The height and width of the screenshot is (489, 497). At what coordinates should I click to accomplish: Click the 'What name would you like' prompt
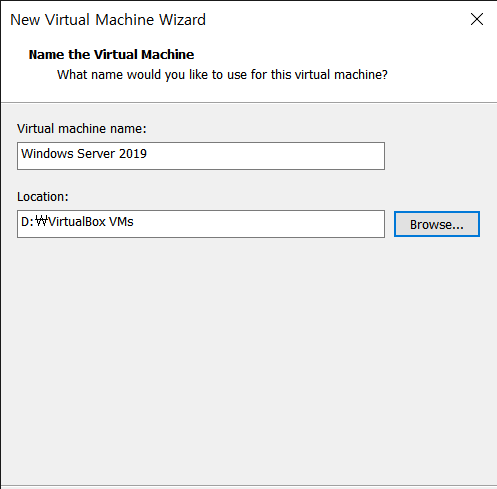point(222,75)
